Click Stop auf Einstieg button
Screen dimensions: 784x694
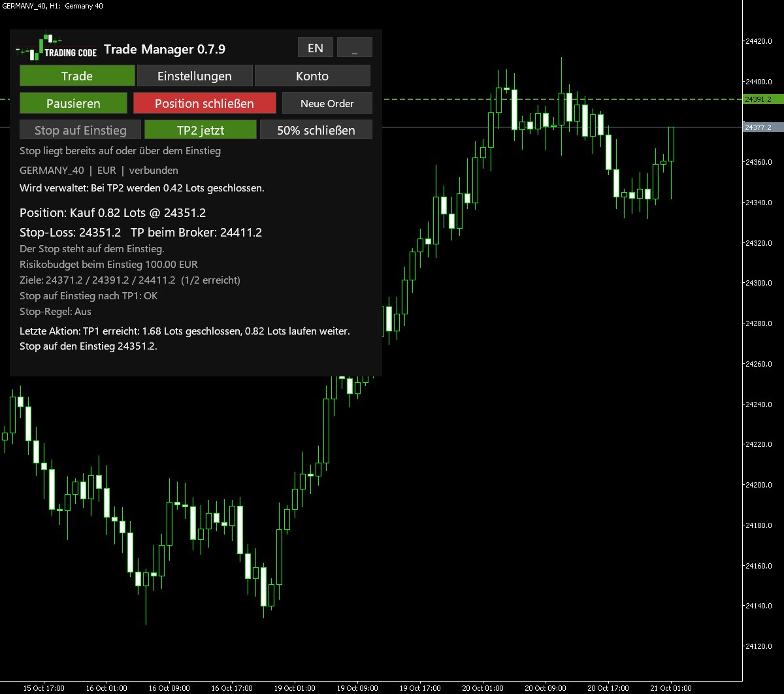[x=80, y=130]
